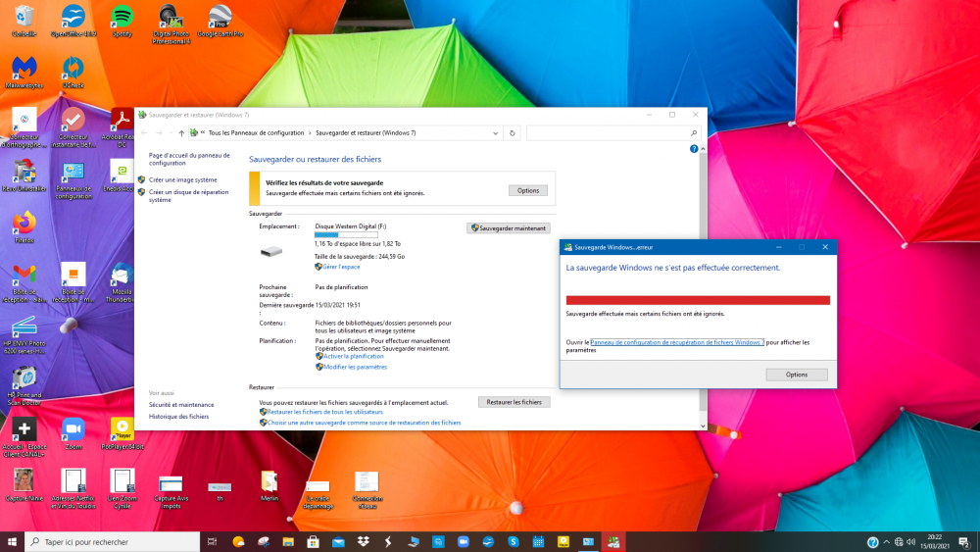Refresh the control panel address bar
The height and width of the screenshot is (552, 980).
pyautogui.click(x=513, y=132)
